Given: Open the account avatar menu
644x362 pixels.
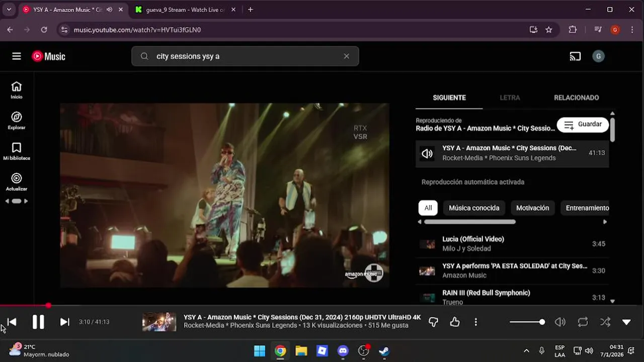Looking at the screenshot, I should [x=598, y=56].
